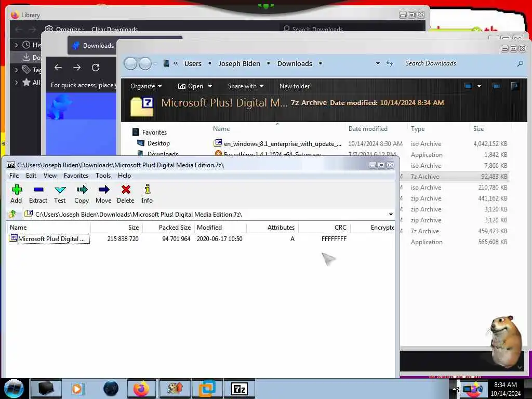Screen dimensions: 532x399
Task: Click New folder in Explorer toolbar
Action: tap(295, 86)
